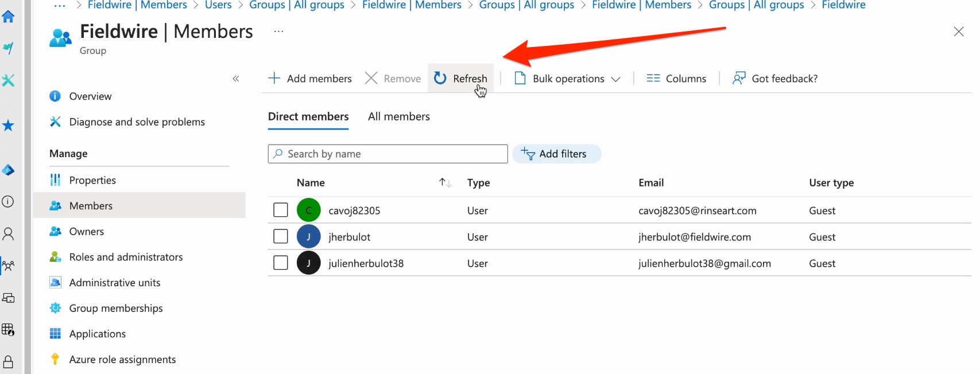Click the breadcrumb ellipsis at the start

pos(60,5)
